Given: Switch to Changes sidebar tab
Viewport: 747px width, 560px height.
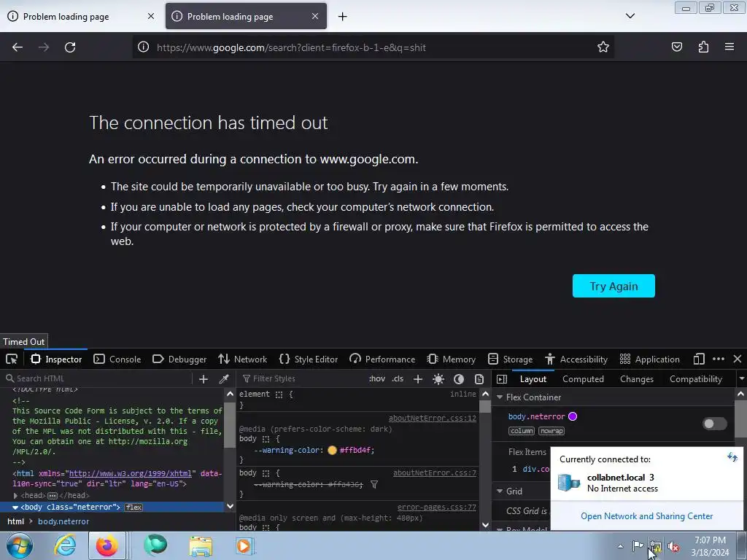Looking at the screenshot, I should coord(636,379).
